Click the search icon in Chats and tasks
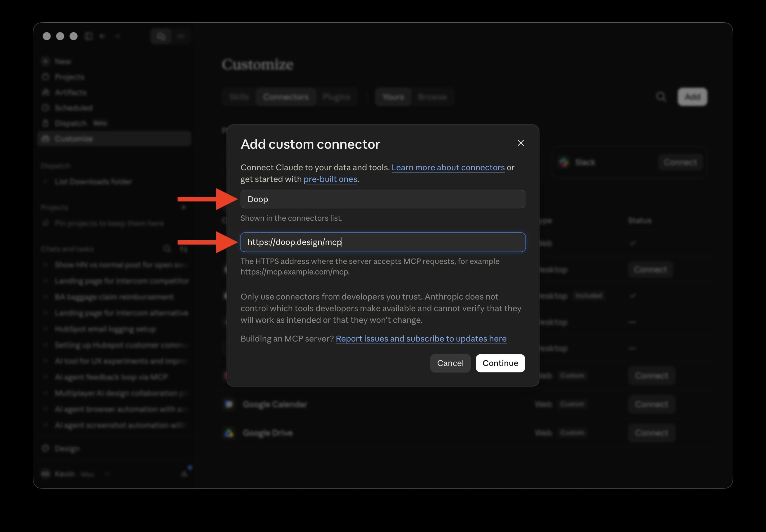 167,249
